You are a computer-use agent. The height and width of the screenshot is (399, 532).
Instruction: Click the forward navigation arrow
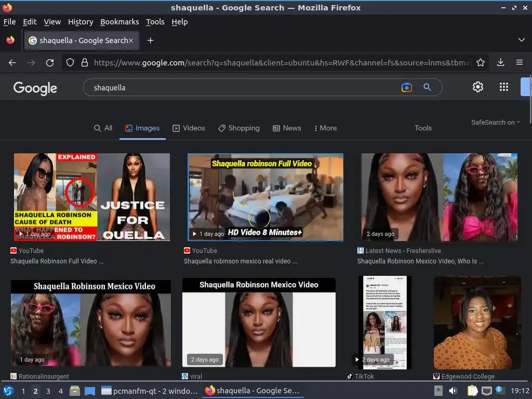click(31, 63)
